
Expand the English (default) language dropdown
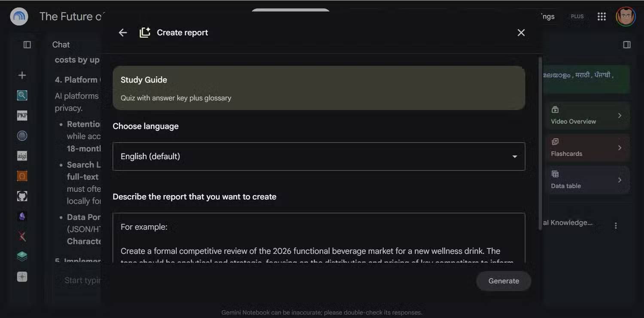point(319,156)
